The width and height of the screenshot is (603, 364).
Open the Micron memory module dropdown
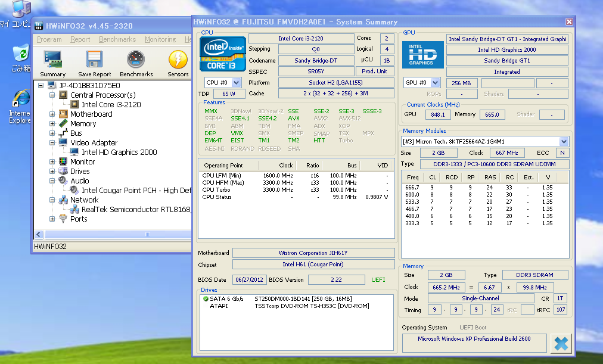click(x=564, y=142)
